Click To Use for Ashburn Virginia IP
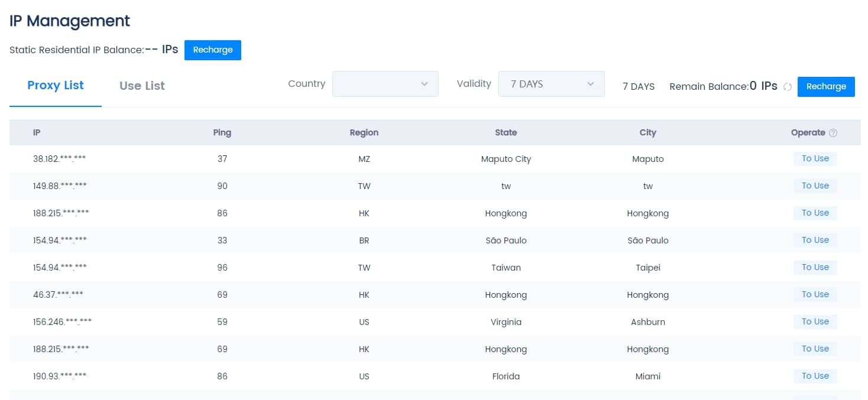Screen dimensions: 868x400 pyautogui.click(x=815, y=321)
